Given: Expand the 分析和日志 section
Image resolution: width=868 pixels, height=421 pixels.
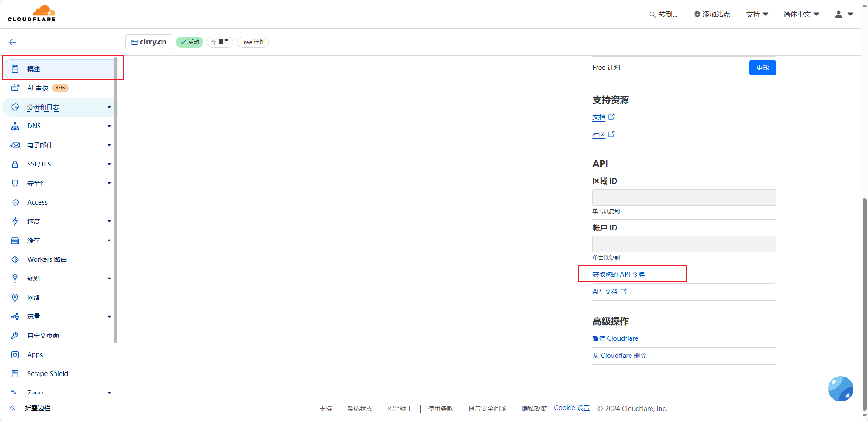Looking at the screenshot, I should tap(109, 107).
